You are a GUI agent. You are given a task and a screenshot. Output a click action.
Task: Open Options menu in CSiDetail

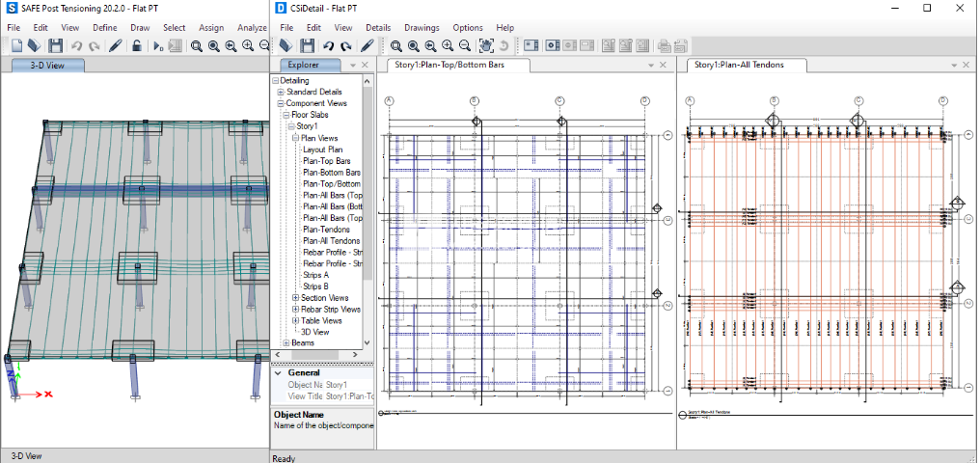point(468,28)
